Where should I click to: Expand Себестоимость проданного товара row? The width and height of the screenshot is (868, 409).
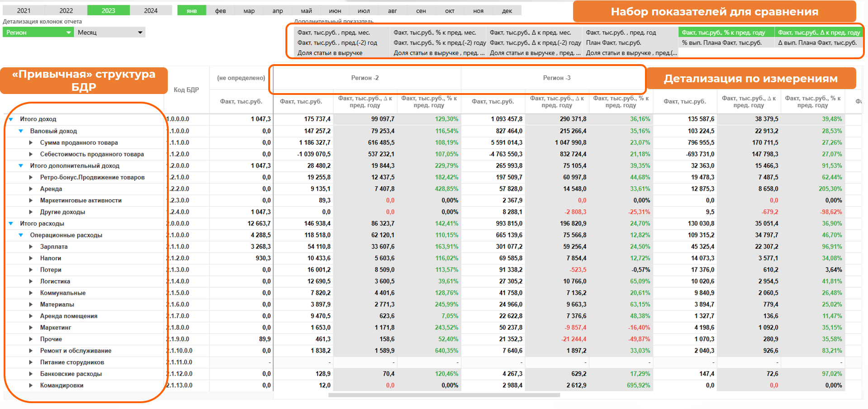(31, 154)
